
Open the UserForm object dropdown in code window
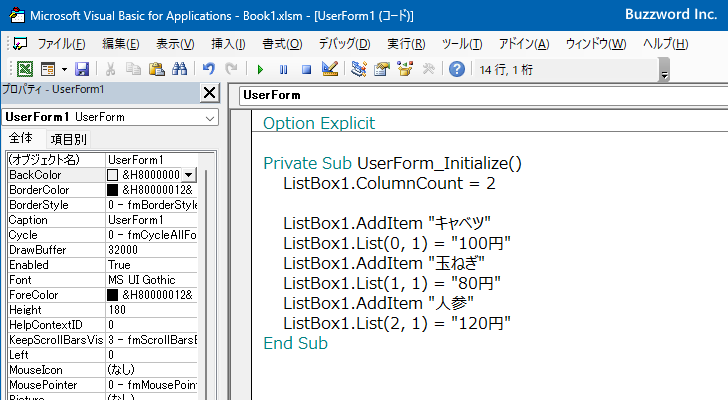[483, 95]
